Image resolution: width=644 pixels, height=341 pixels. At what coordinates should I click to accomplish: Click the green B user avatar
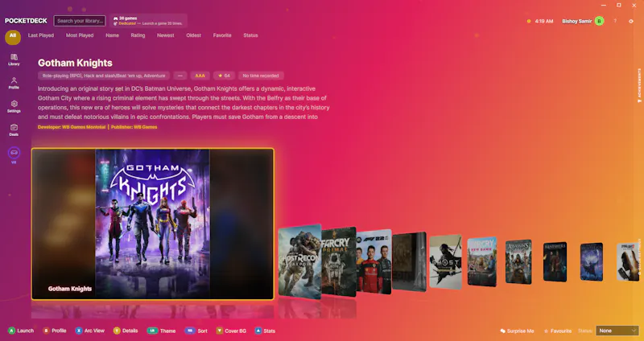[x=599, y=21]
